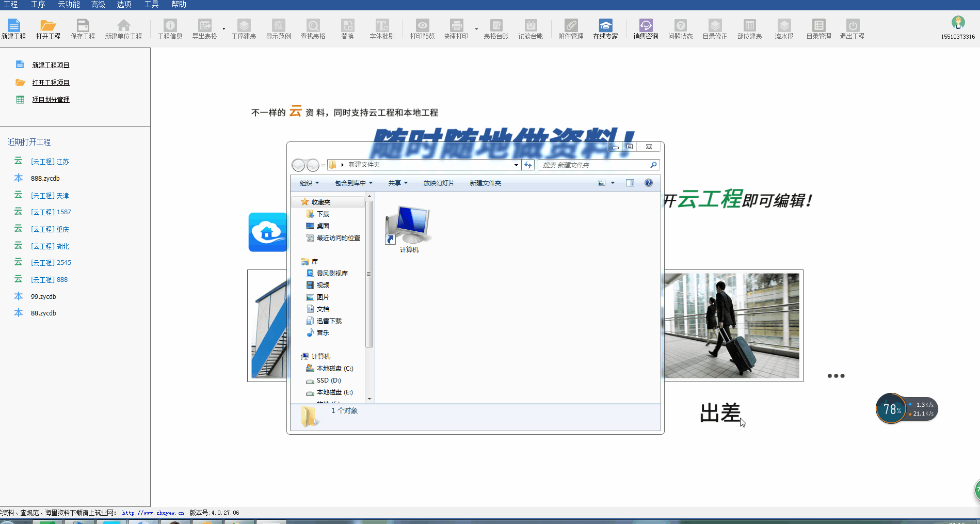Open a project with 打开工程 icon
This screenshot has width=980, height=524.
coord(48,29)
